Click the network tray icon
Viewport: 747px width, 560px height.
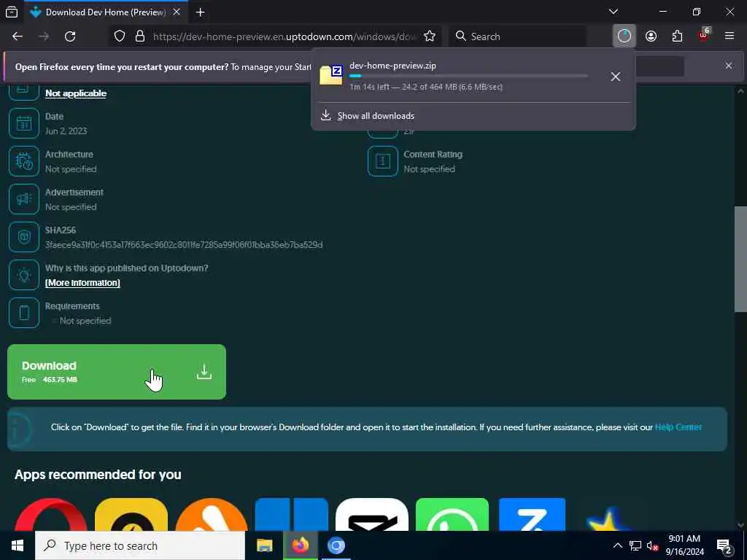pos(635,545)
